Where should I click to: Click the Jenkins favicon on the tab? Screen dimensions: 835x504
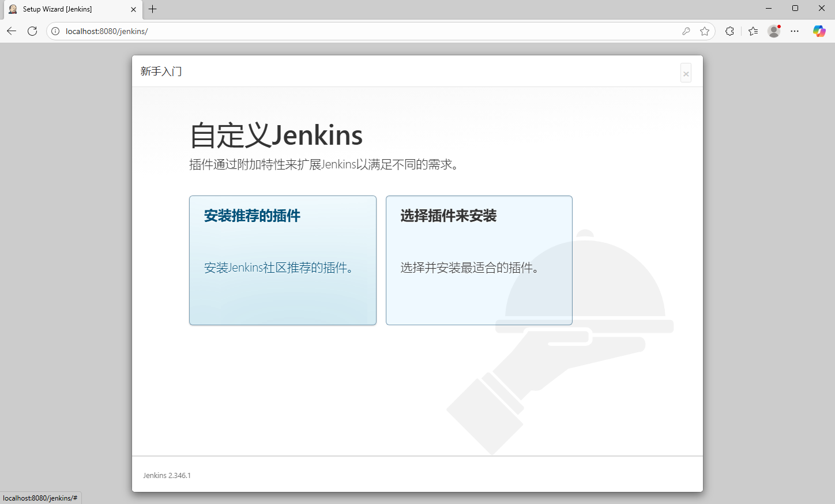[13, 9]
